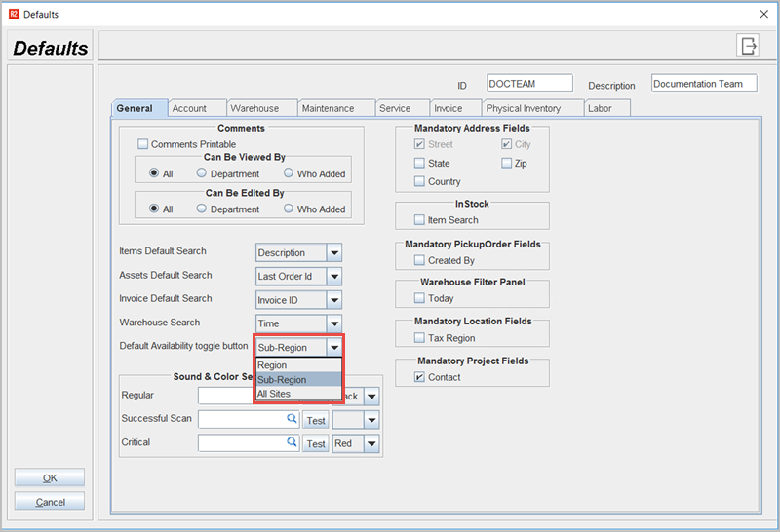Check the State mandatory address field
The height and width of the screenshot is (532, 780).
click(419, 164)
